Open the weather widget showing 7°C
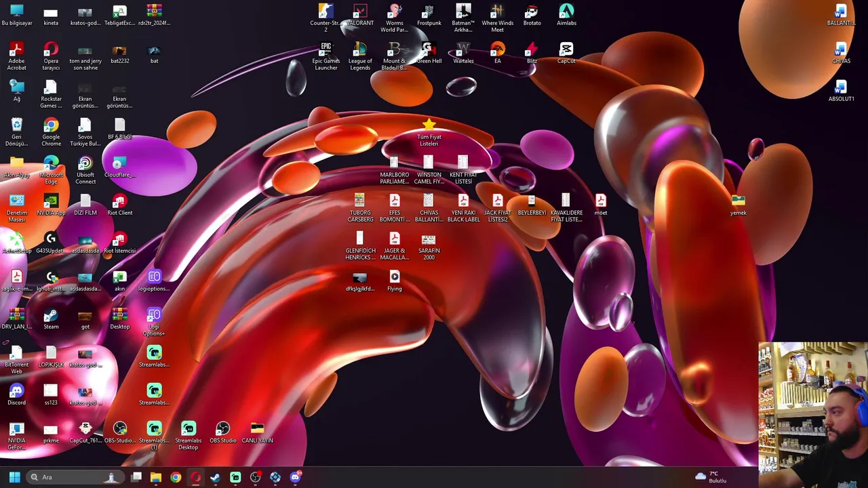The image size is (868, 488). 711,477
